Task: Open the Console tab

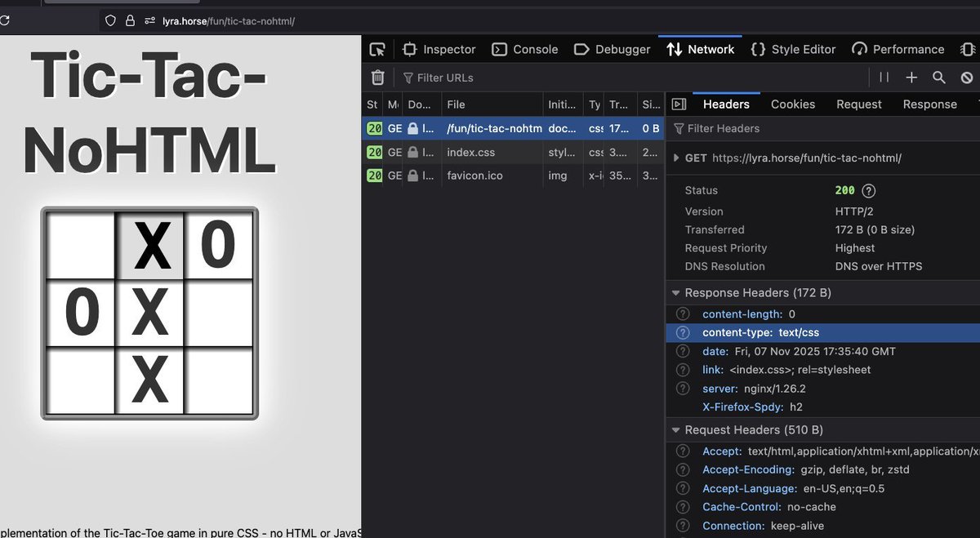Action: pyautogui.click(x=525, y=49)
